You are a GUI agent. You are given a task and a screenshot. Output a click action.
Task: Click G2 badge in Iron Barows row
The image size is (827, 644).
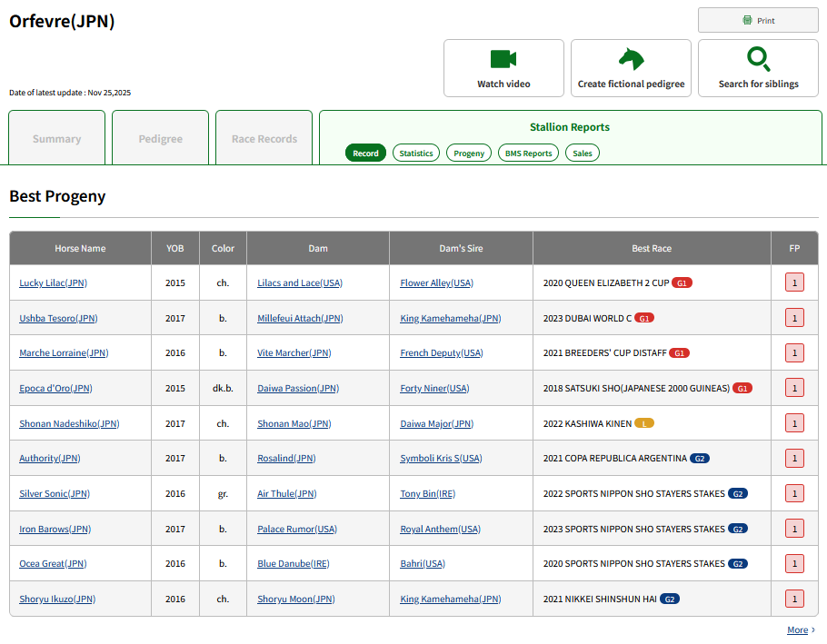coord(738,530)
